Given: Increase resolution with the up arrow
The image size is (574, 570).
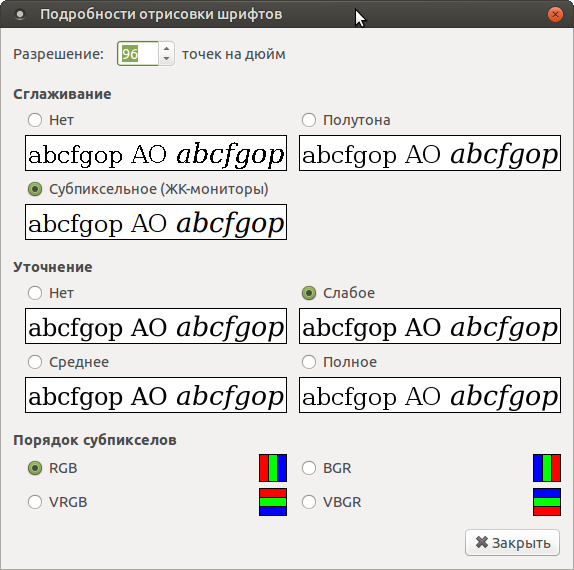Looking at the screenshot, I should pyautogui.click(x=167, y=48).
